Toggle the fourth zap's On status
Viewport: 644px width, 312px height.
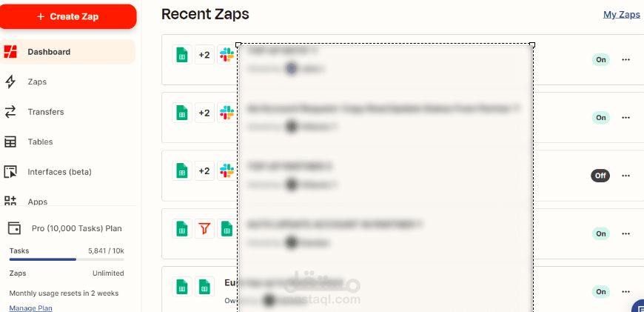point(601,233)
